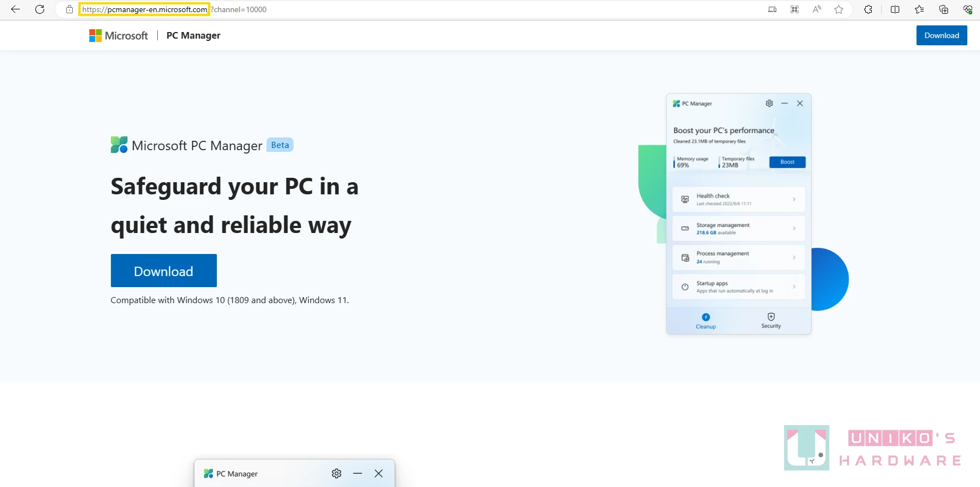Click Download button in page header

(x=941, y=35)
